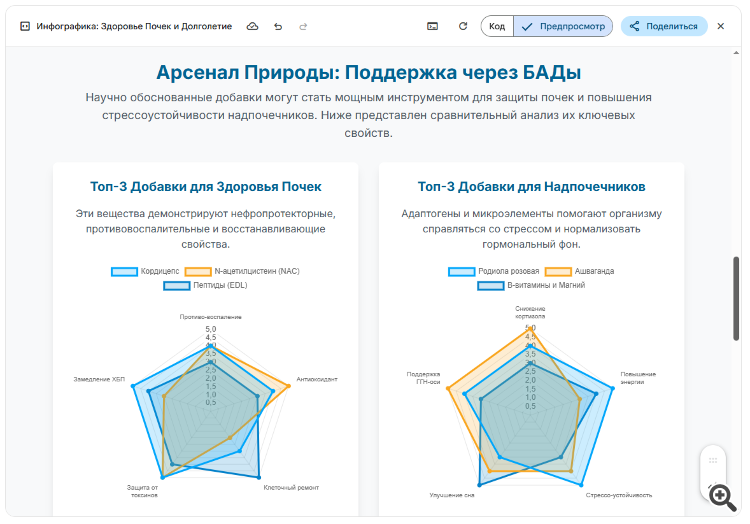Click the scroll-up arrow
The image size is (750, 524).
(x=736, y=53)
